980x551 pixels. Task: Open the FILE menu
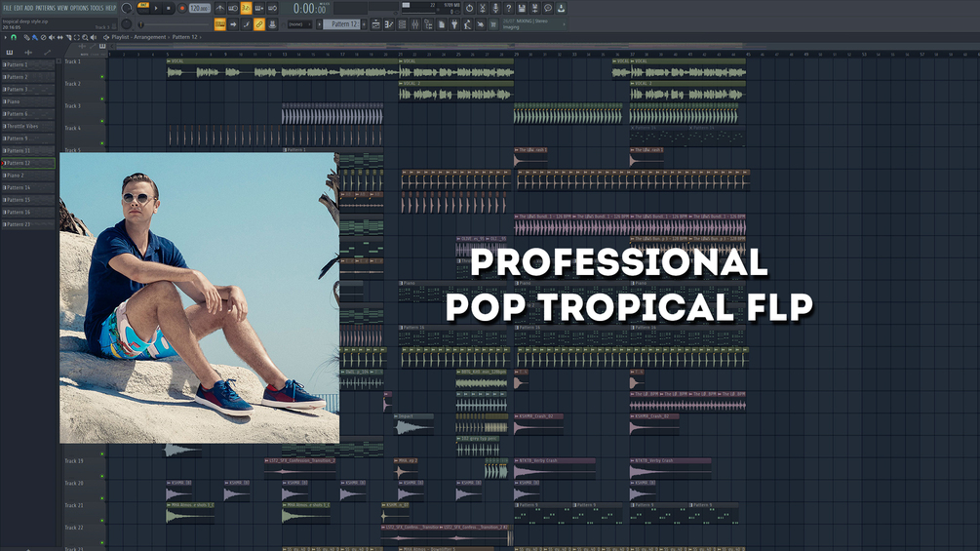click(8, 8)
